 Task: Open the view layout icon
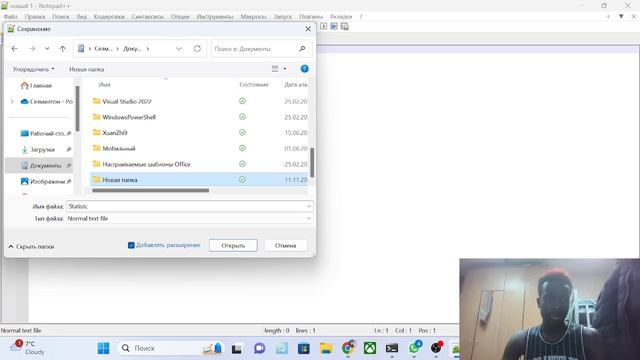click(x=275, y=69)
